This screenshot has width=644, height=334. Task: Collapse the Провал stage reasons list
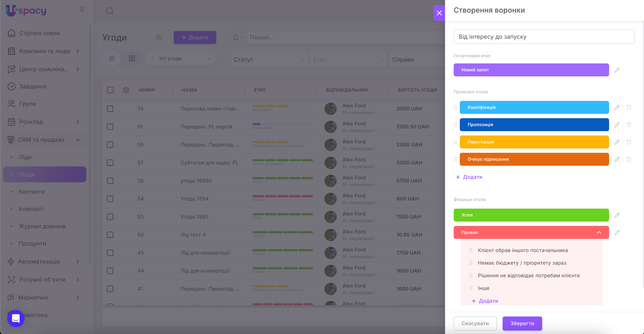click(x=599, y=232)
